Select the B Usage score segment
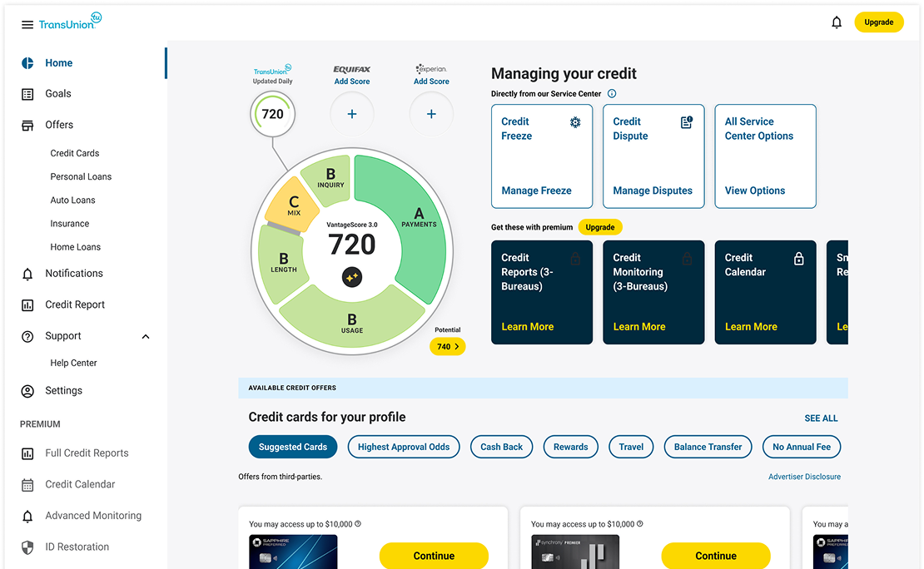The width and height of the screenshot is (924, 569). coord(352,322)
